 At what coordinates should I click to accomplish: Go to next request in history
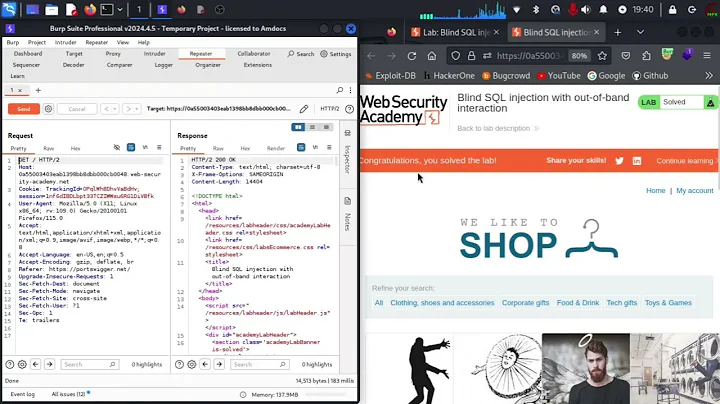(x=129, y=109)
